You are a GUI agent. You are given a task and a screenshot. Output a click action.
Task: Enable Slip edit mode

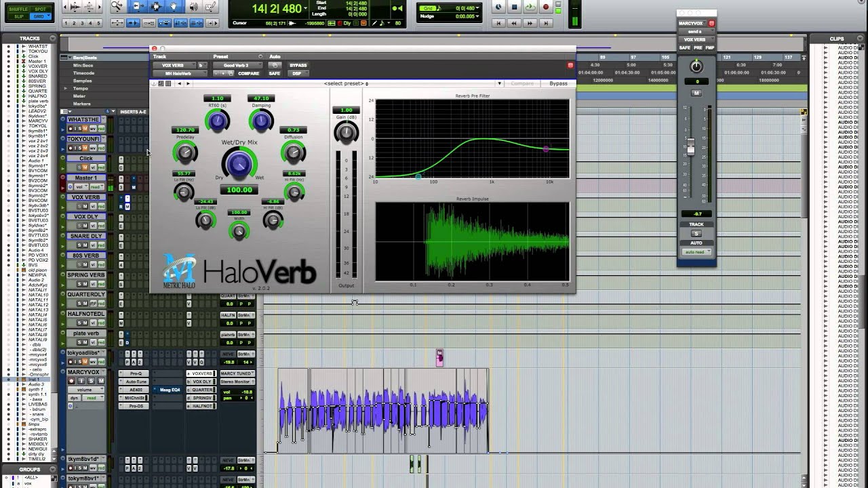coord(18,16)
